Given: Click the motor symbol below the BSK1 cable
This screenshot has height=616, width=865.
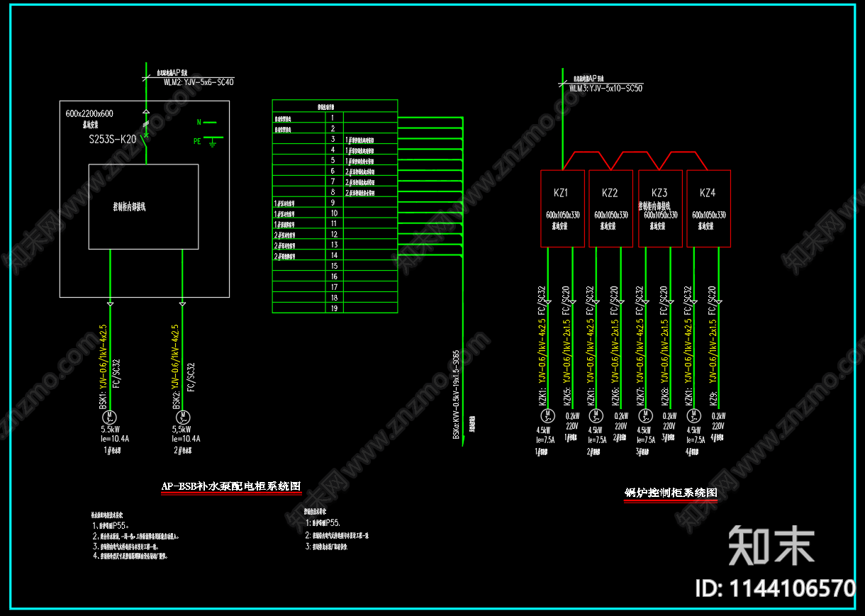Looking at the screenshot, I should [110, 417].
